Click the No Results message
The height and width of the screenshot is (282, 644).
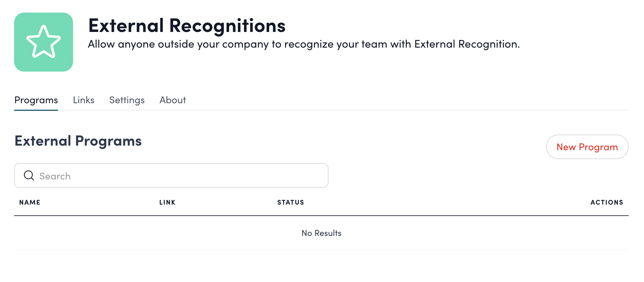click(x=321, y=233)
